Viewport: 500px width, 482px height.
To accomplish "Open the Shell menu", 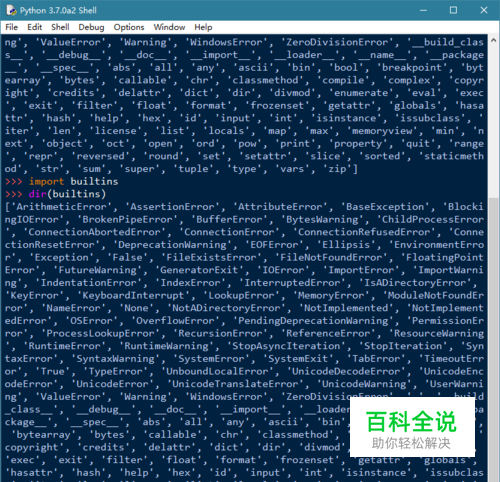I will pos(60,27).
